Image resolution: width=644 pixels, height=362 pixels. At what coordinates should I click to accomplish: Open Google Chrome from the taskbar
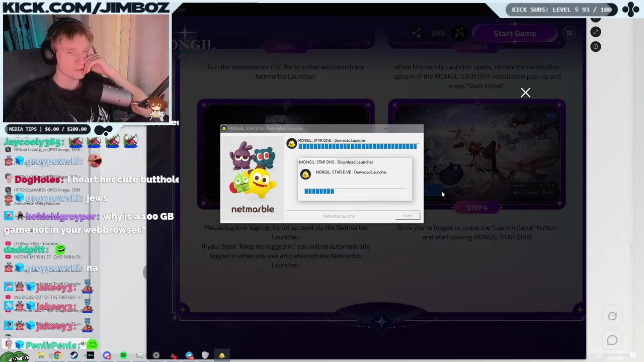(57, 355)
